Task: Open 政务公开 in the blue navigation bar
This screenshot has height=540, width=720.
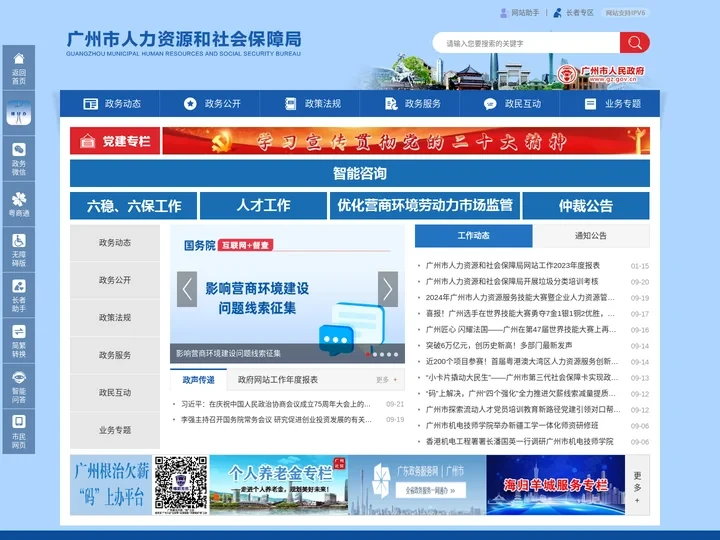Action: click(x=210, y=104)
